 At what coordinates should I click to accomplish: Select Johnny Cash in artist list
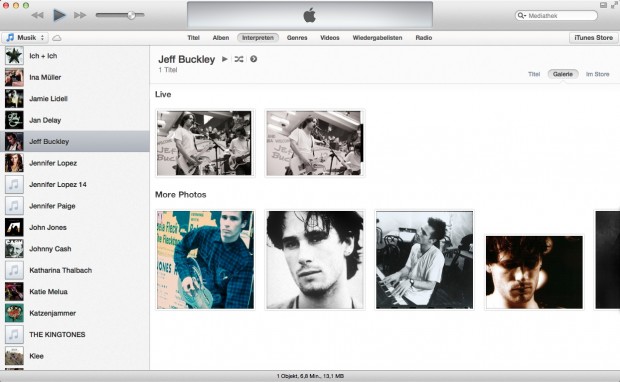click(x=75, y=249)
